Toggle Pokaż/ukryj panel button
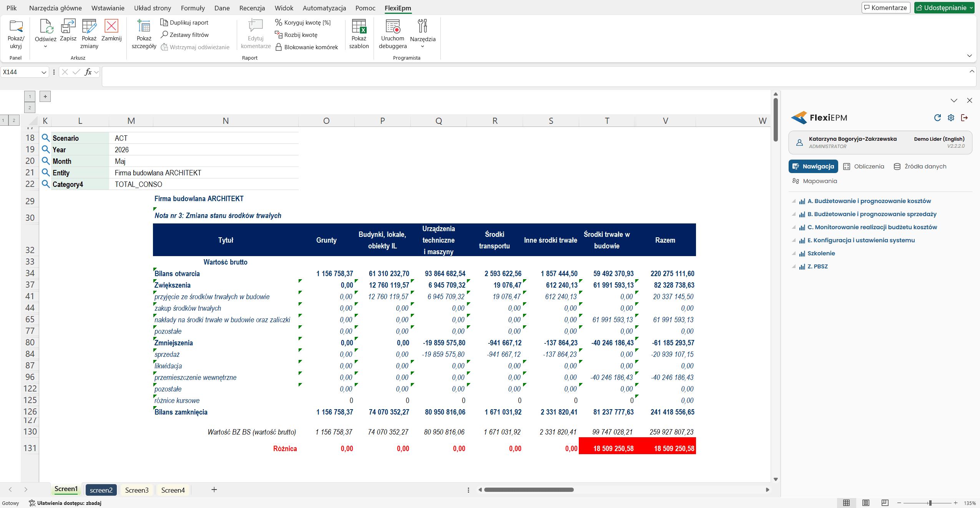Image resolution: width=980 pixels, height=508 pixels. [16, 34]
